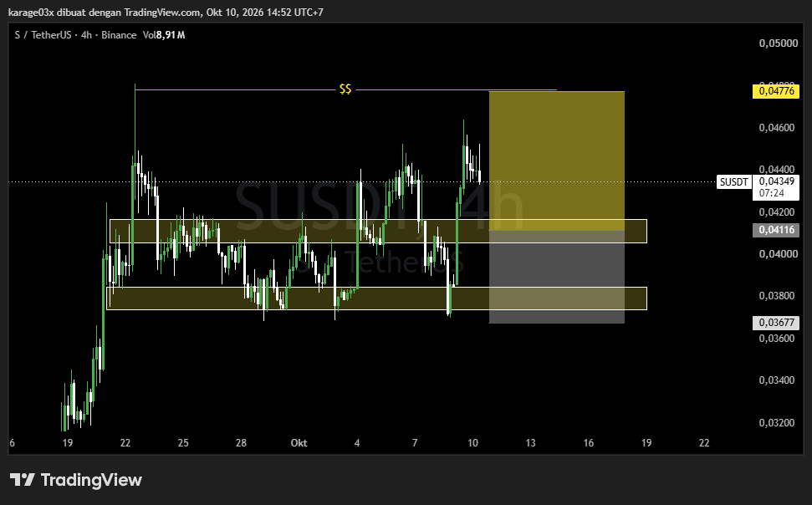Click the date 25 on the time axis
This screenshot has height=505, width=812.
(183, 443)
